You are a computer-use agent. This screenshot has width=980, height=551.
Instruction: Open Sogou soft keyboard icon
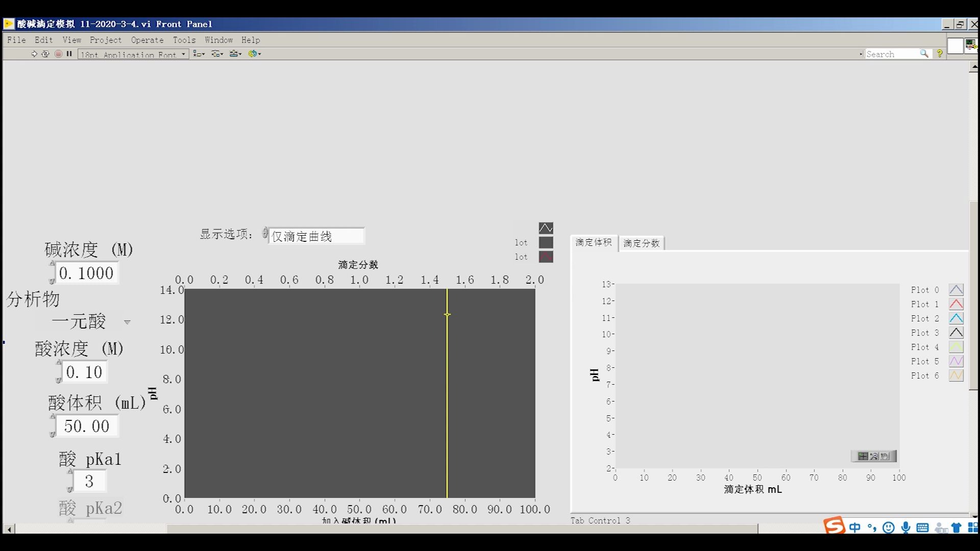[922, 528]
